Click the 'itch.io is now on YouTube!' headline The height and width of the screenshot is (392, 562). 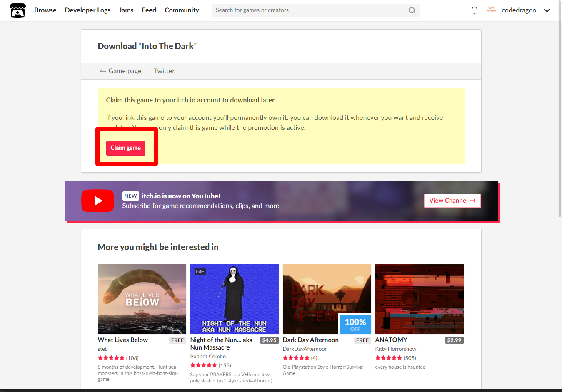tap(181, 196)
